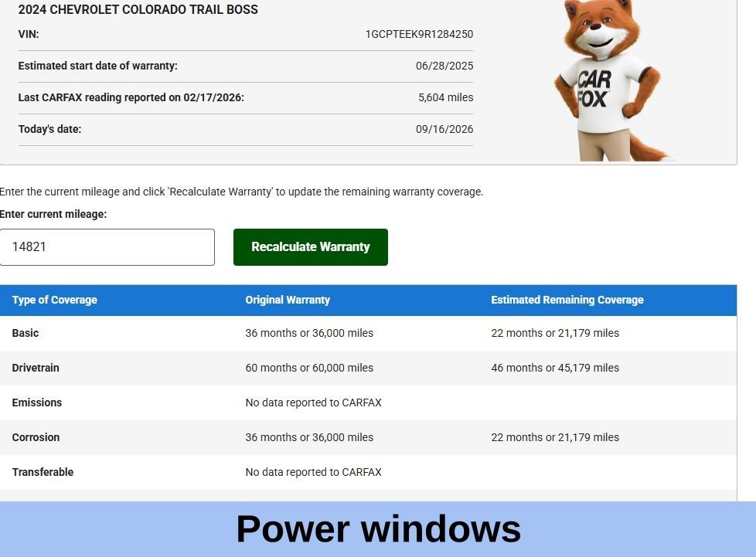Screen dimensions: 756x557
Task: Click the Last CARFAX reading reported label
Action: [x=131, y=97]
